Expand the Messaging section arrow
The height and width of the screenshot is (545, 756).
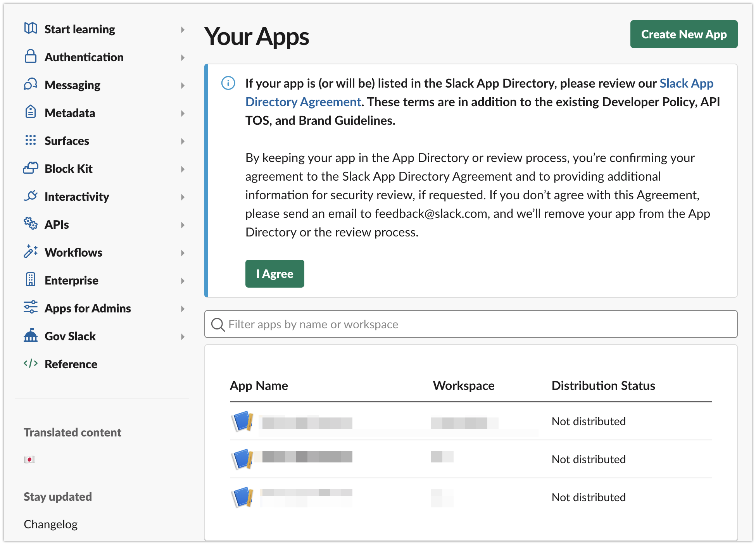pyautogui.click(x=183, y=85)
